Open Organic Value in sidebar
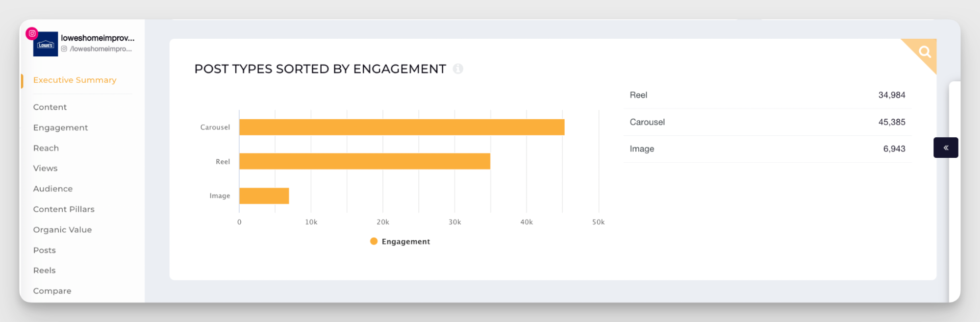This screenshot has height=322, width=980. 63,230
